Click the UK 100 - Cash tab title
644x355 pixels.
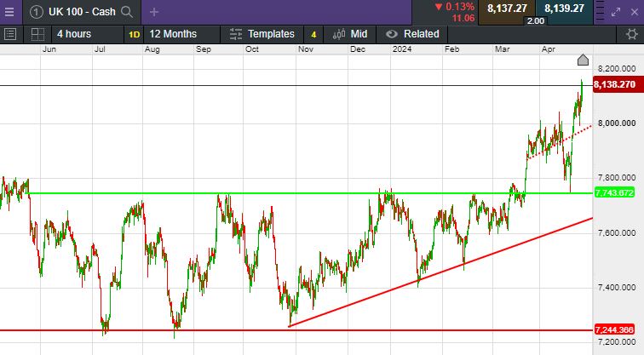click(x=82, y=12)
